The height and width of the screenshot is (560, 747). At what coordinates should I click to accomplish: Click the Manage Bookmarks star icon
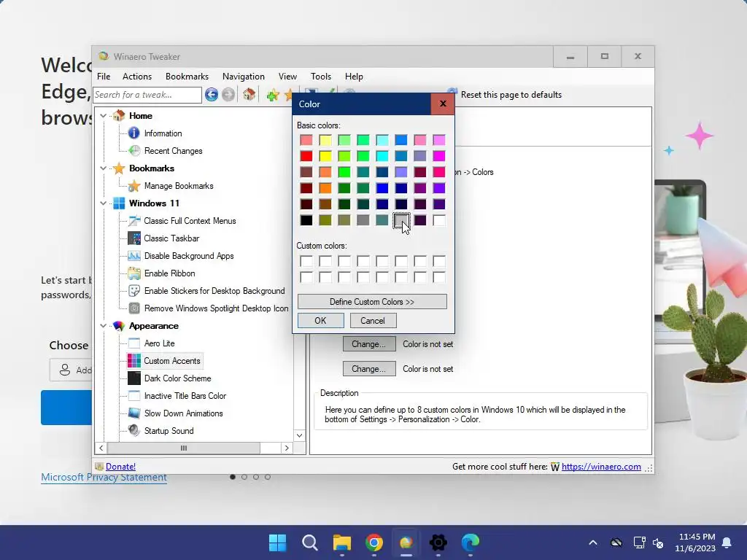(x=134, y=186)
